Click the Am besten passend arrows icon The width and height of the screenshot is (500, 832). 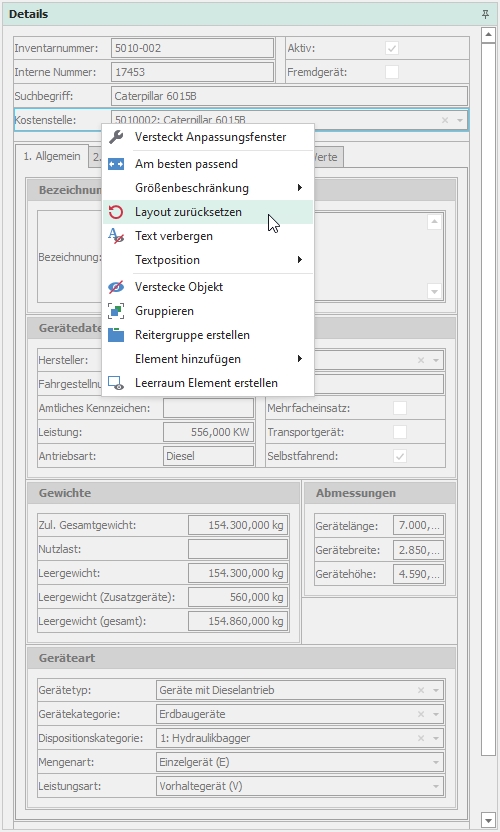point(116,164)
